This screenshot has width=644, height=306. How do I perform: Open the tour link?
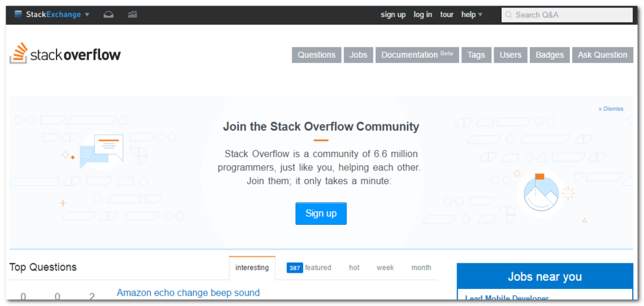[447, 15]
